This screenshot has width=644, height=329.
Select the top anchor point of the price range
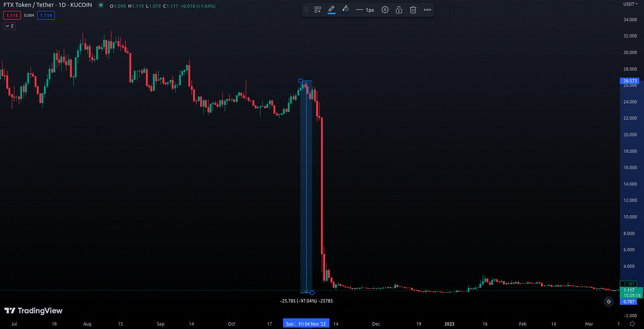pyautogui.click(x=300, y=81)
